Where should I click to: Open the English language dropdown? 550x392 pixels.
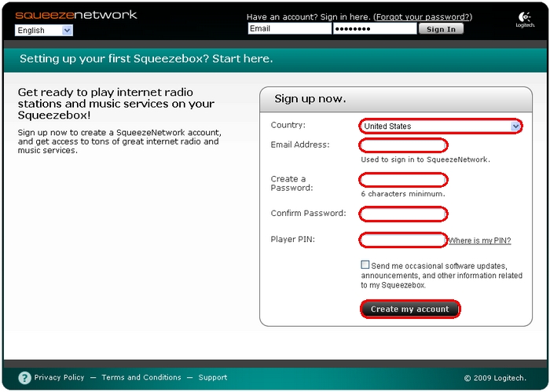44,31
